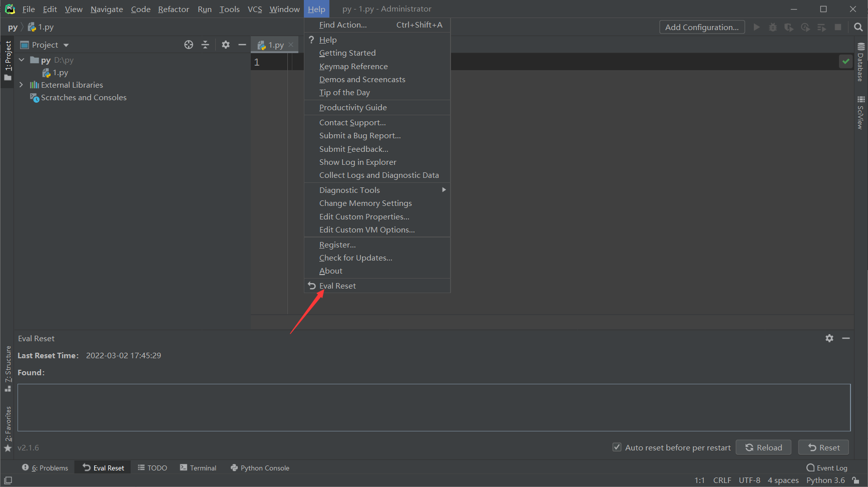This screenshot has width=868, height=487.
Task: Expand External Libraries node
Action: [x=22, y=85]
